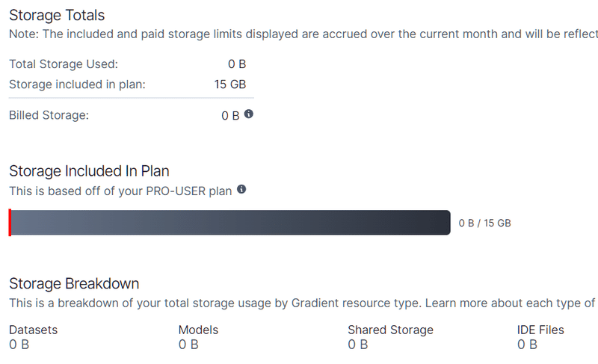
Task: Click the storage usage progress bar
Action: pos(229,223)
